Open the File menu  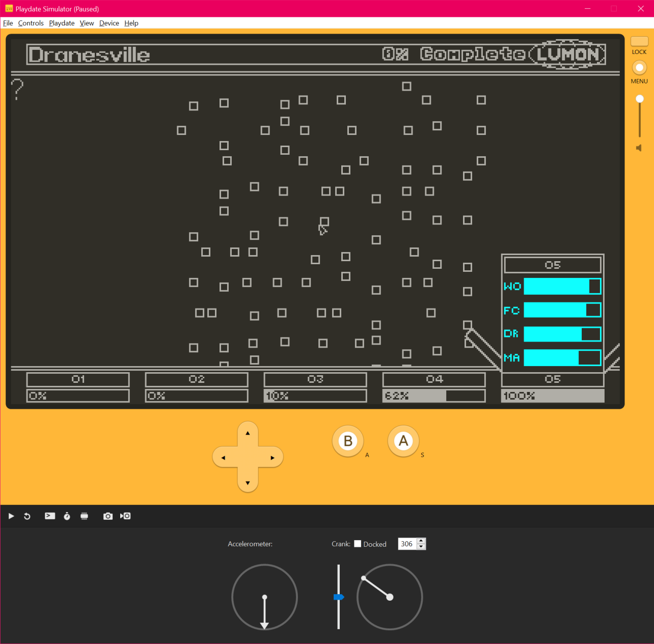[x=8, y=23]
